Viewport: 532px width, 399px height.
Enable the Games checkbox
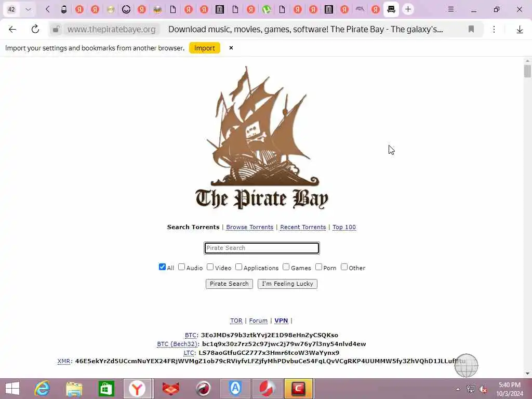point(286,267)
